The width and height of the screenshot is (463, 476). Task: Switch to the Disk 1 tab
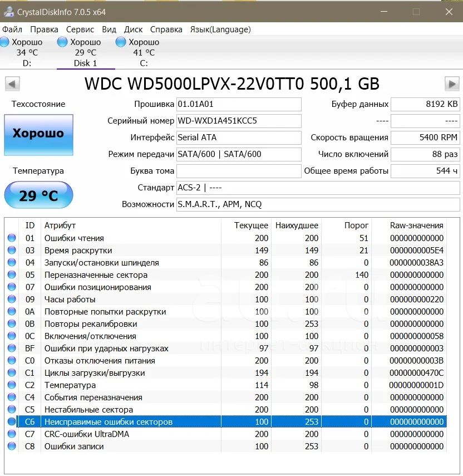point(86,52)
